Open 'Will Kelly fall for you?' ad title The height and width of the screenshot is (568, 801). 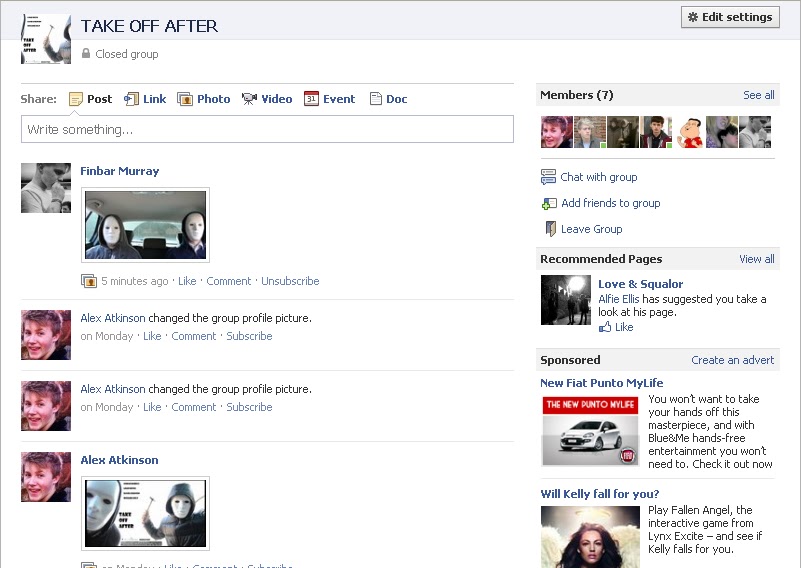[600, 494]
